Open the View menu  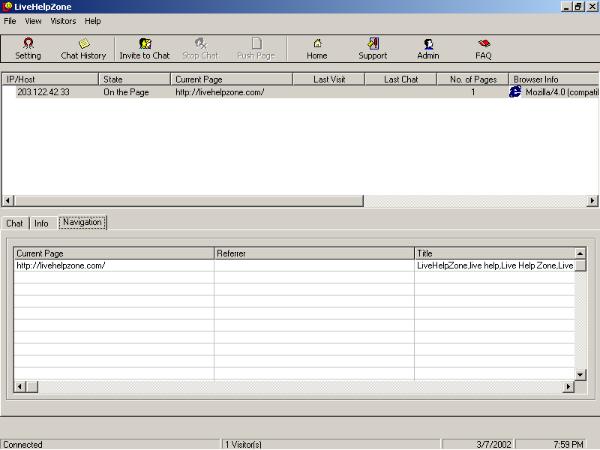pyautogui.click(x=33, y=21)
